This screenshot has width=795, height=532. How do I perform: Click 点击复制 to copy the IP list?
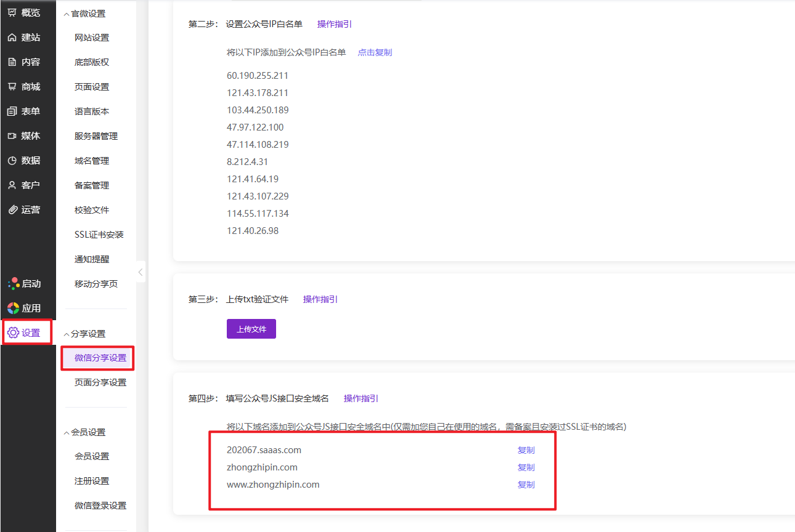tap(375, 52)
